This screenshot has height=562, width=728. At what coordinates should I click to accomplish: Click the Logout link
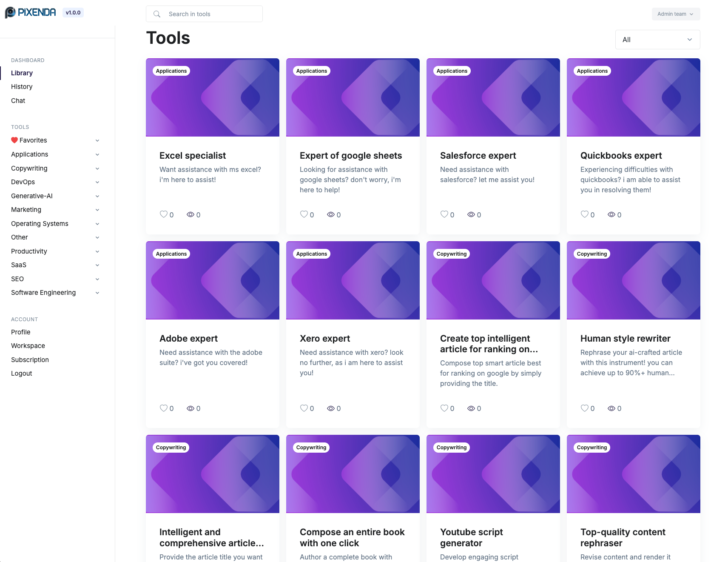coord(22,373)
